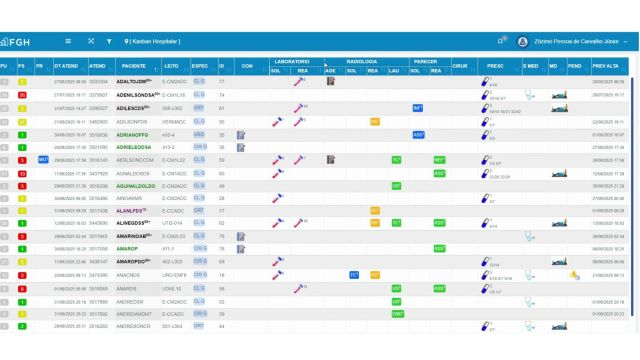
Task: Click the fullscreen expand arrows icon
Action: (x=91, y=41)
